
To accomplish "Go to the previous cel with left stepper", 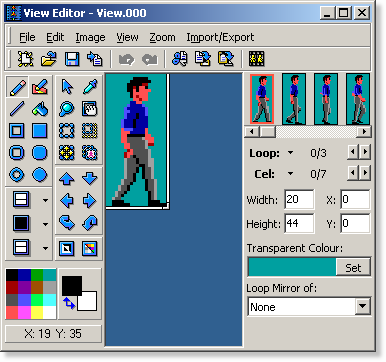I will tap(353, 173).
